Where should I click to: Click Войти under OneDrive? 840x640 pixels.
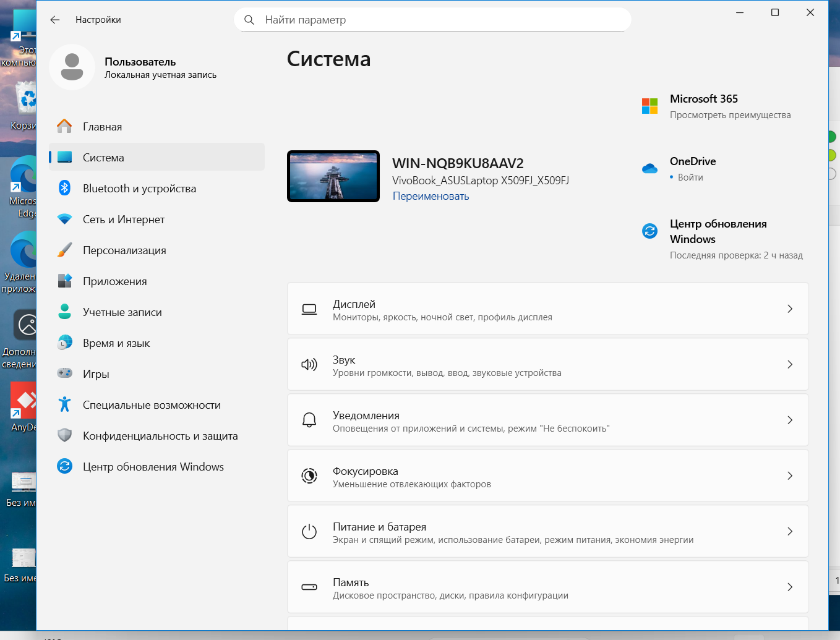click(690, 177)
